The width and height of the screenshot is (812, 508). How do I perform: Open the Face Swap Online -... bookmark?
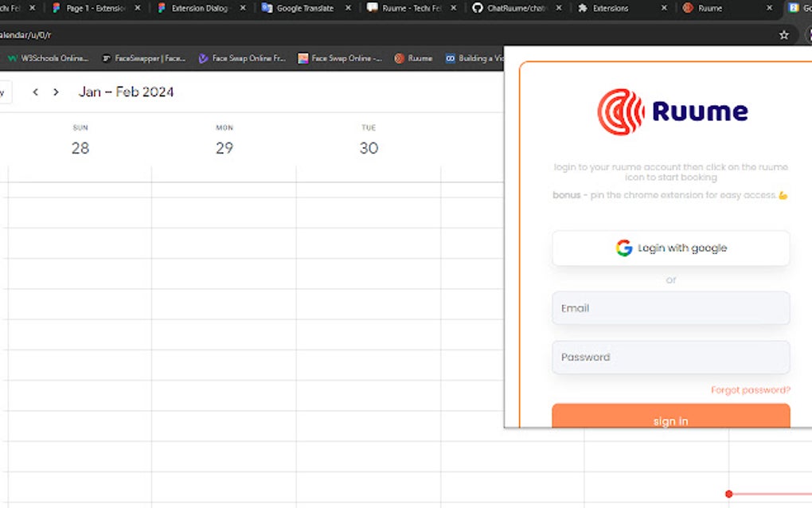click(x=340, y=58)
